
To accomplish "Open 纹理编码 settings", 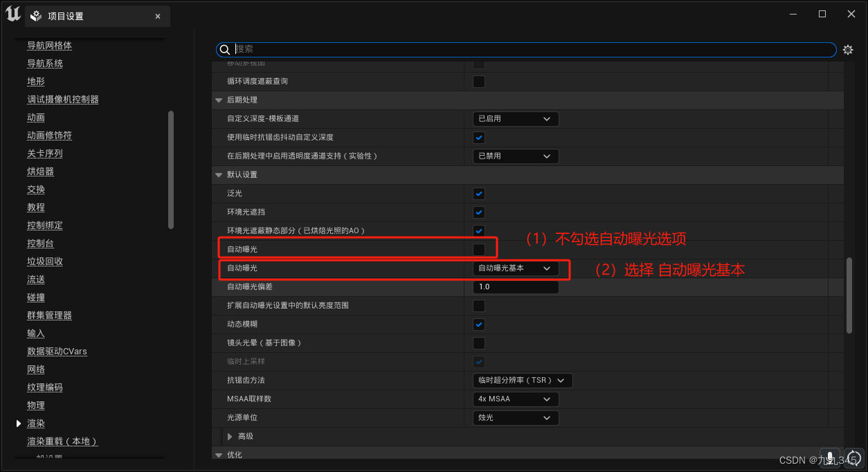I will coord(45,388).
